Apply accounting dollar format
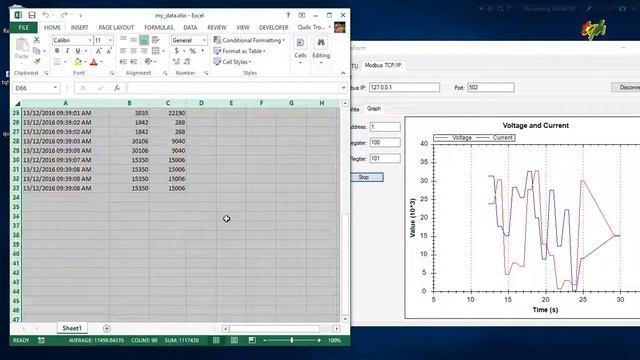 (x=176, y=51)
